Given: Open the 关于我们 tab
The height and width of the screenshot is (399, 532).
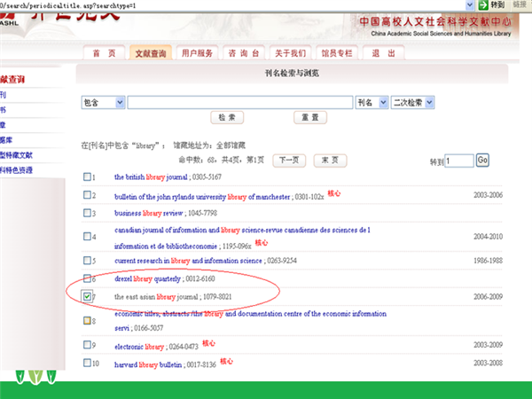Looking at the screenshot, I should [x=290, y=53].
